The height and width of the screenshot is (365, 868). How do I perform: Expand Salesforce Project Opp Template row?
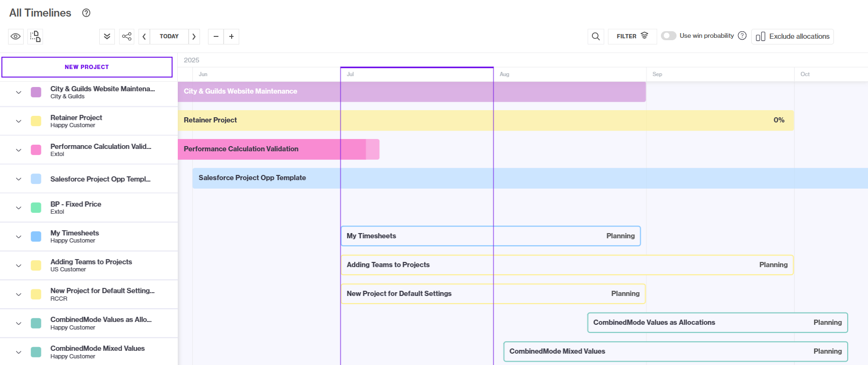point(18,179)
